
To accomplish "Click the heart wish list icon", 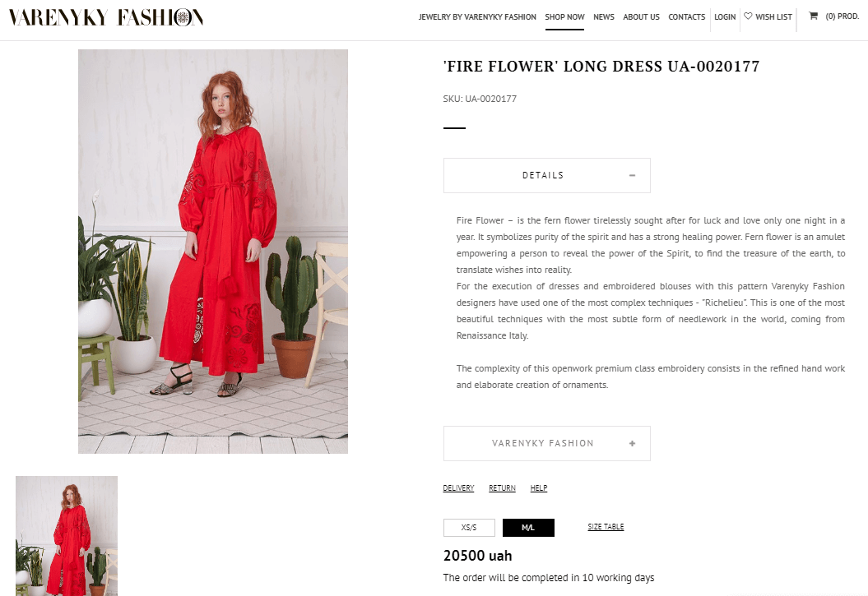I will click(748, 16).
